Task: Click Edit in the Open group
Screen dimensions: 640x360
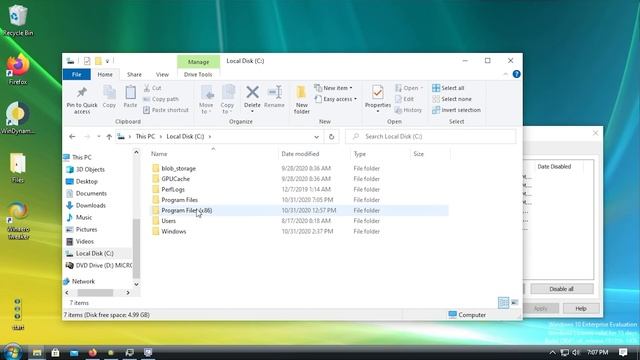Action: coord(404,99)
